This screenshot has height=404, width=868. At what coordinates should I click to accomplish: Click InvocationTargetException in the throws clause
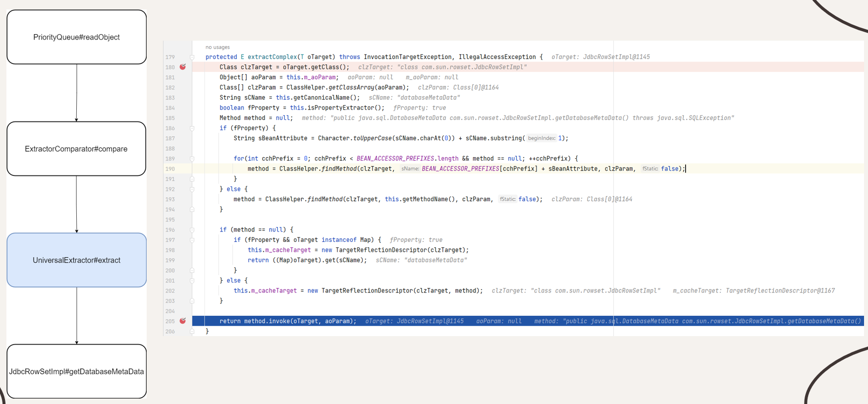(x=408, y=57)
